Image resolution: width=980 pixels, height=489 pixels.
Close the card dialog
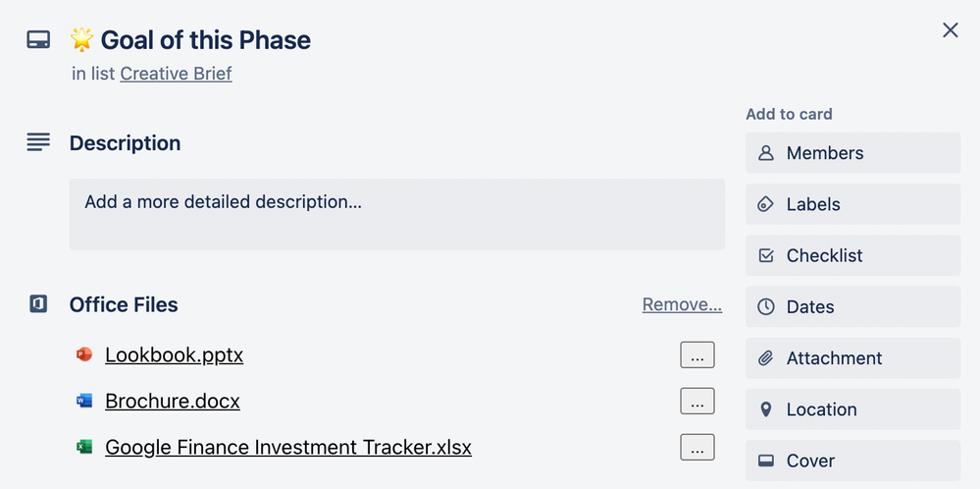[950, 30]
